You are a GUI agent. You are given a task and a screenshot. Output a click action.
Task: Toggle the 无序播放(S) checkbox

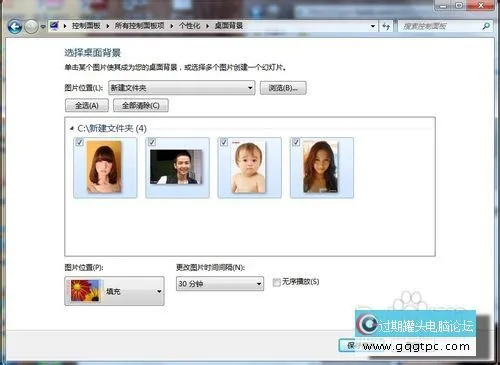click(276, 283)
